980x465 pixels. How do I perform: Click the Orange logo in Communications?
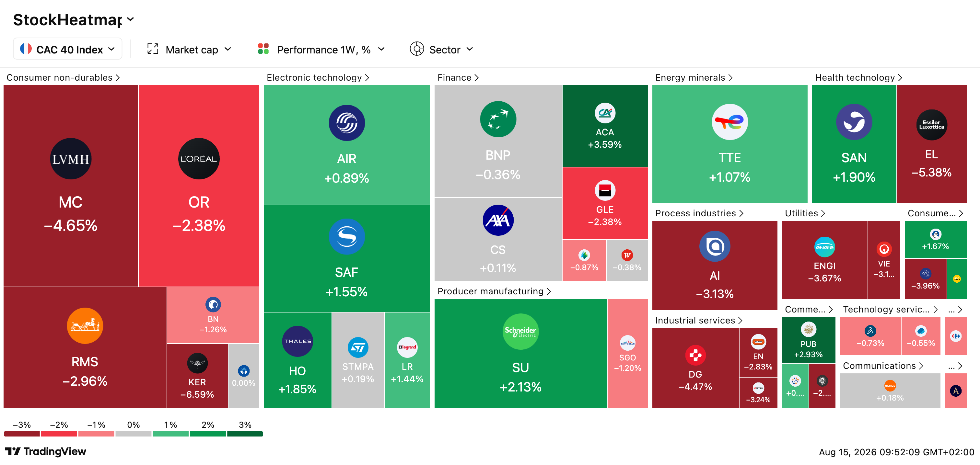(x=890, y=386)
